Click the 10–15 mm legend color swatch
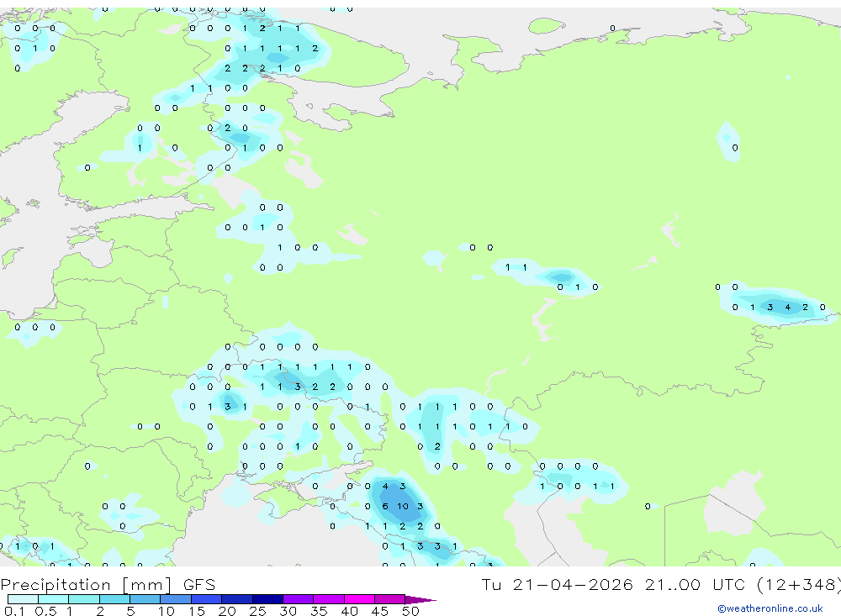Screen dimensions: 841x616 (x=176, y=599)
